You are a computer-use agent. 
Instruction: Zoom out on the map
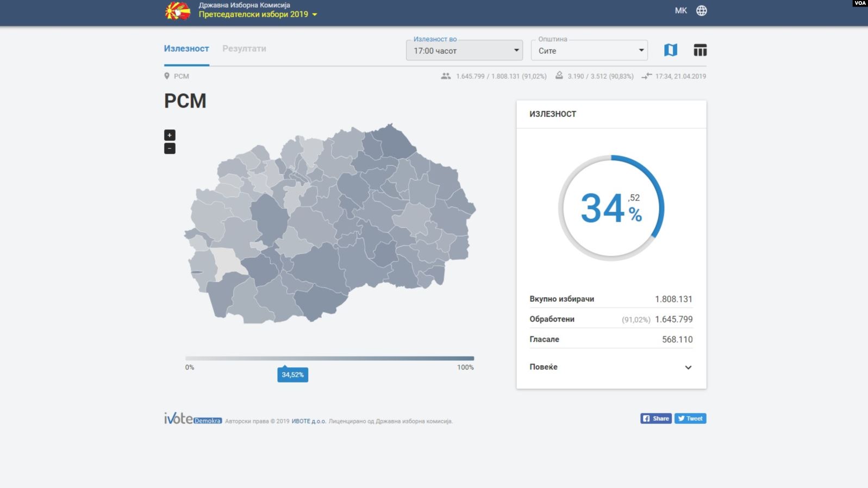coord(170,148)
